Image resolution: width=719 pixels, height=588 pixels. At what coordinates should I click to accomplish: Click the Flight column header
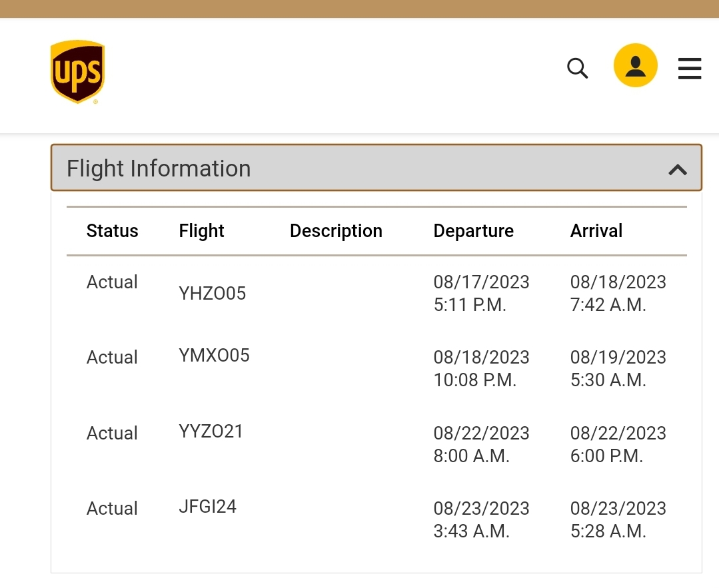click(201, 231)
